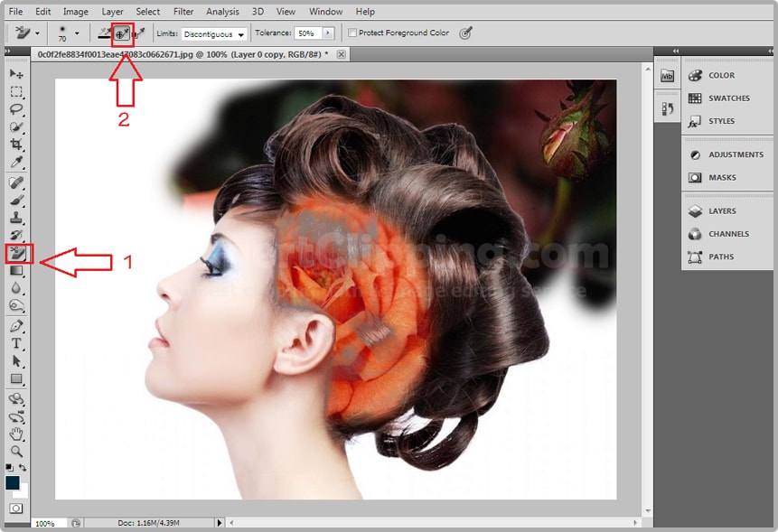
Task: Open the Layers panel
Action: (x=722, y=211)
